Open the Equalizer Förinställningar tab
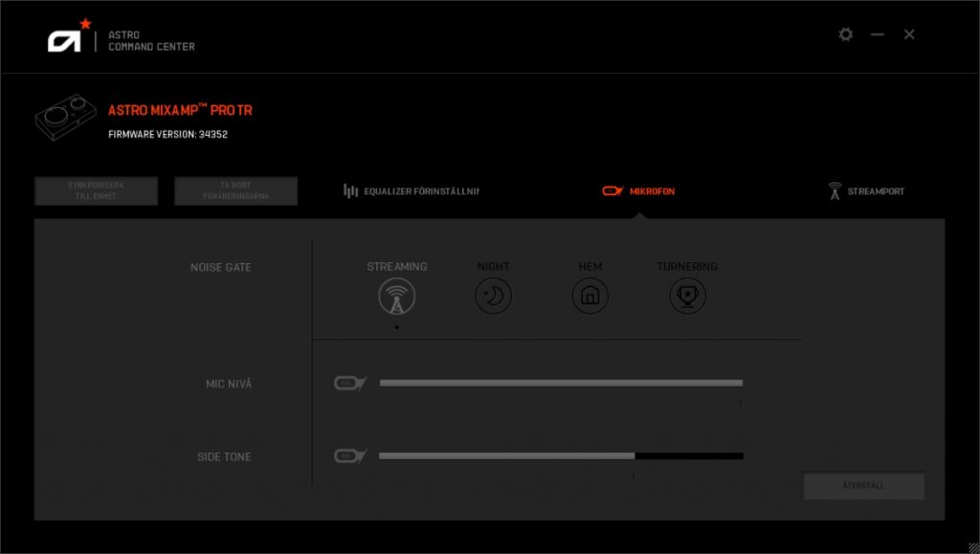Screen dimensions: 980x554 pos(412,191)
